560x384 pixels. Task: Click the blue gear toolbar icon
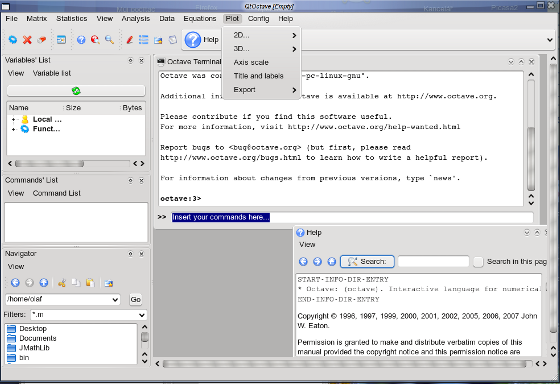click(x=13, y=40)
